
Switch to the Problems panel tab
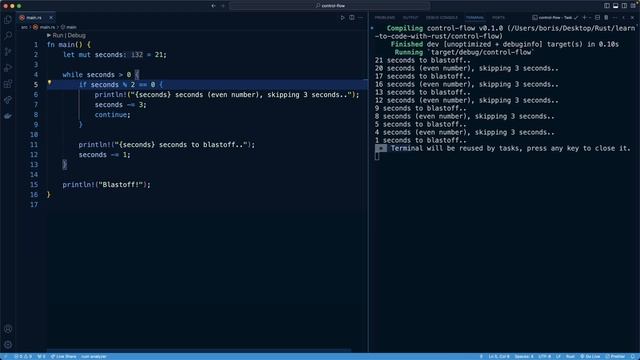click(x=384, y=18)
